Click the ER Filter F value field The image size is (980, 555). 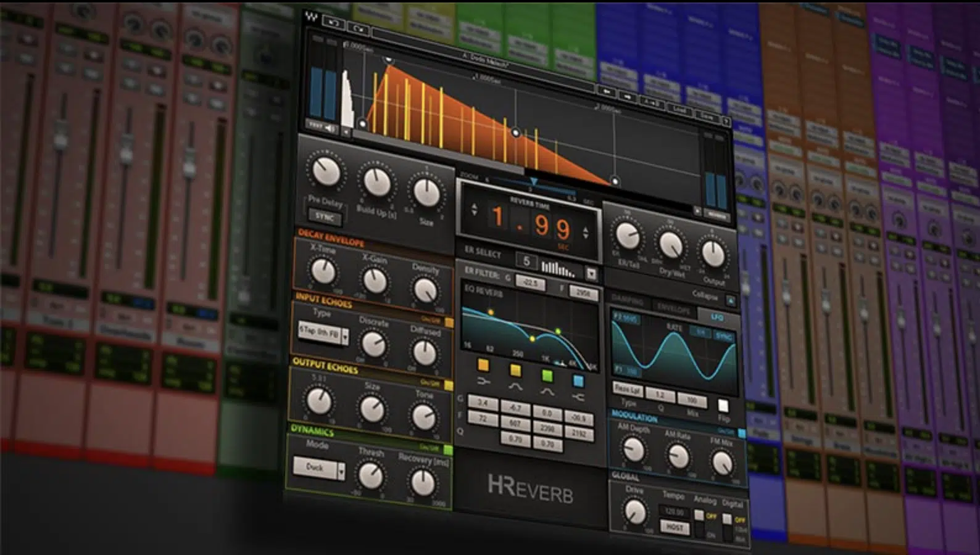(x=583, y=294)
